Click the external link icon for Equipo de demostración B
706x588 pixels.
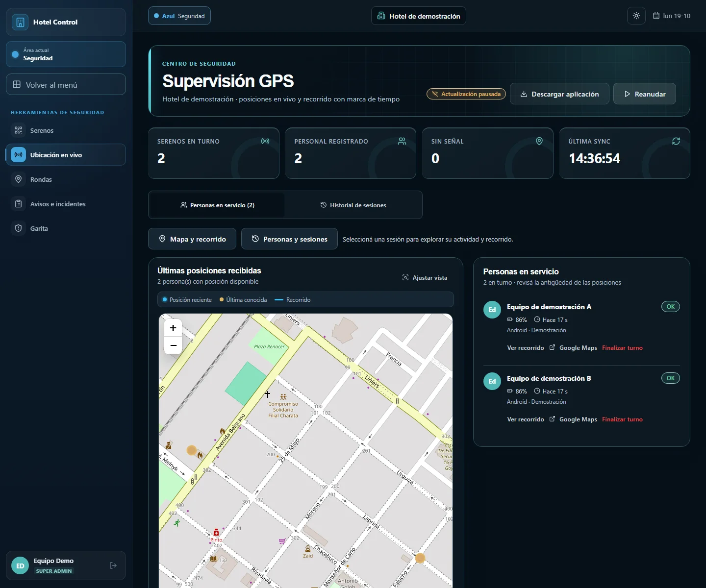point(552,419)
